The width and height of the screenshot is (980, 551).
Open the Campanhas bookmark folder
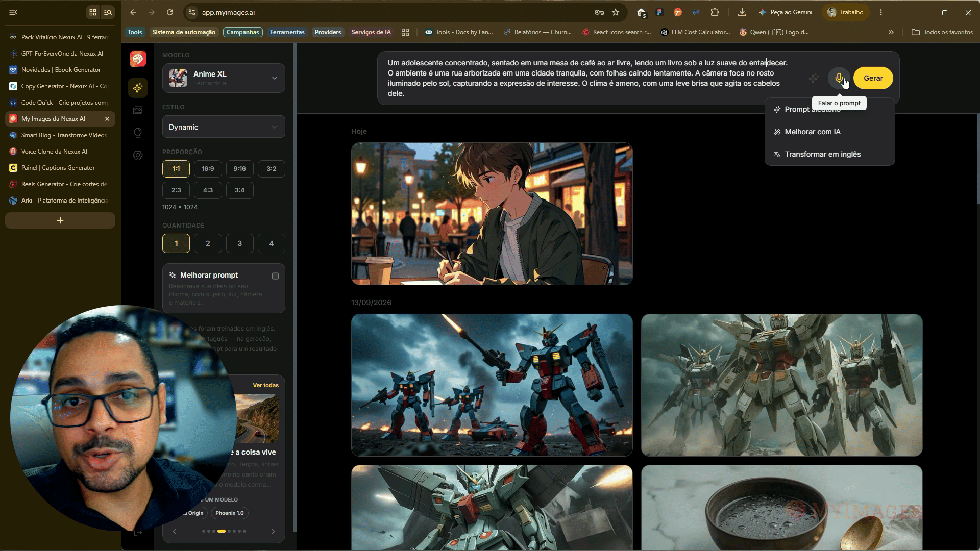[x=242, y=32]
